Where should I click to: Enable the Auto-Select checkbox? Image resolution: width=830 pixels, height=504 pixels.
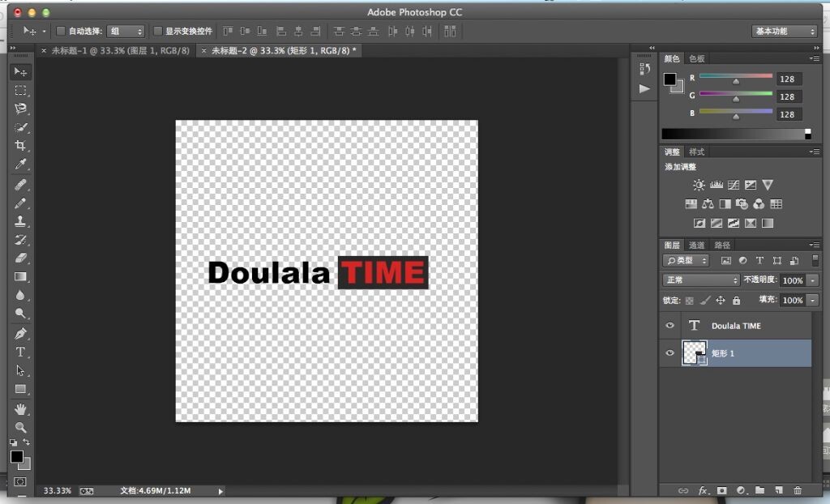point(60,32)
